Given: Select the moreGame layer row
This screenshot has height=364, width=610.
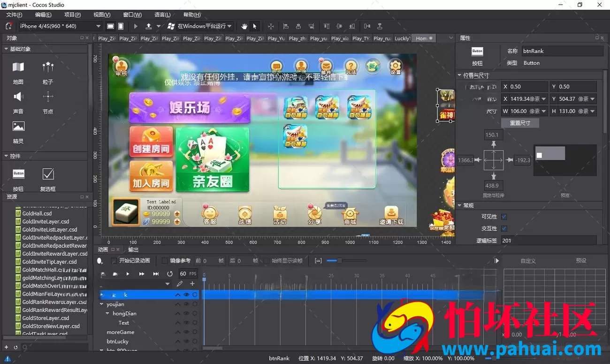Looking at the screenshot, I should point(149,332).
